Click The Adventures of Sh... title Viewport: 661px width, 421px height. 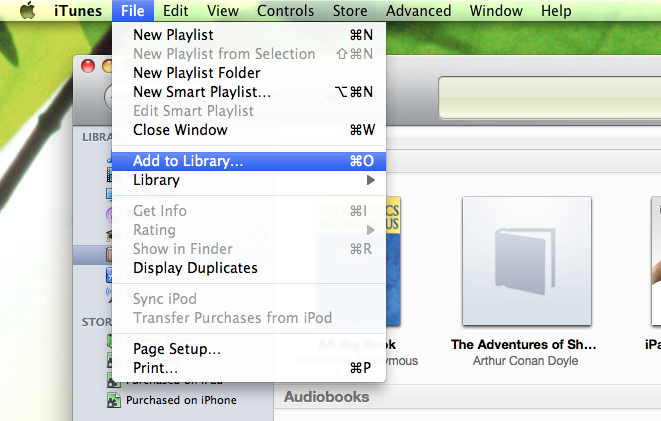(x=524, y=345)
